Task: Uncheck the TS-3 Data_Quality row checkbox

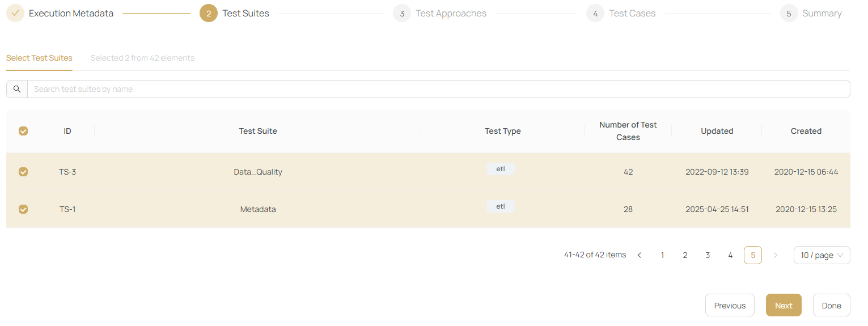Action: [x=23, y=172]
